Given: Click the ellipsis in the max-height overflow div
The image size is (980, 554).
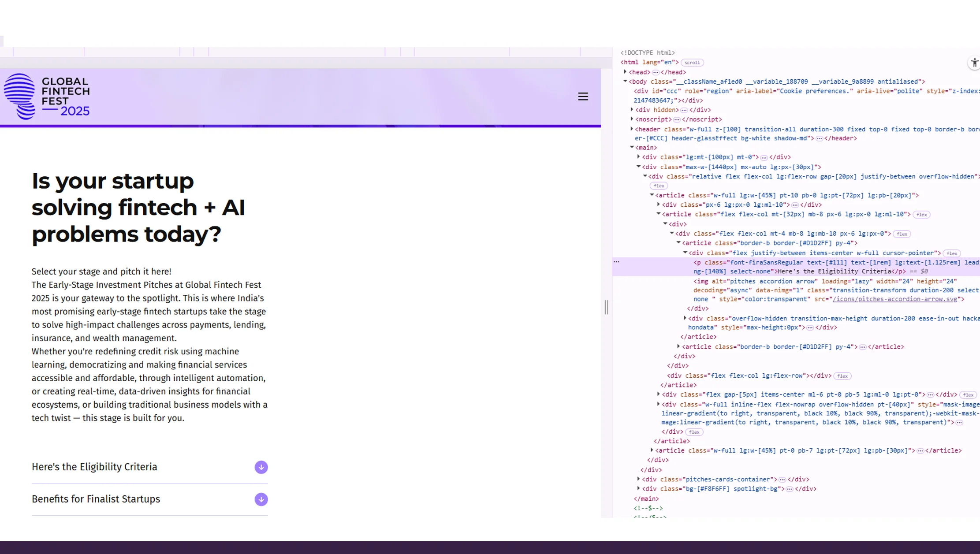Looking at the screenshot, I should click(810, 327).
